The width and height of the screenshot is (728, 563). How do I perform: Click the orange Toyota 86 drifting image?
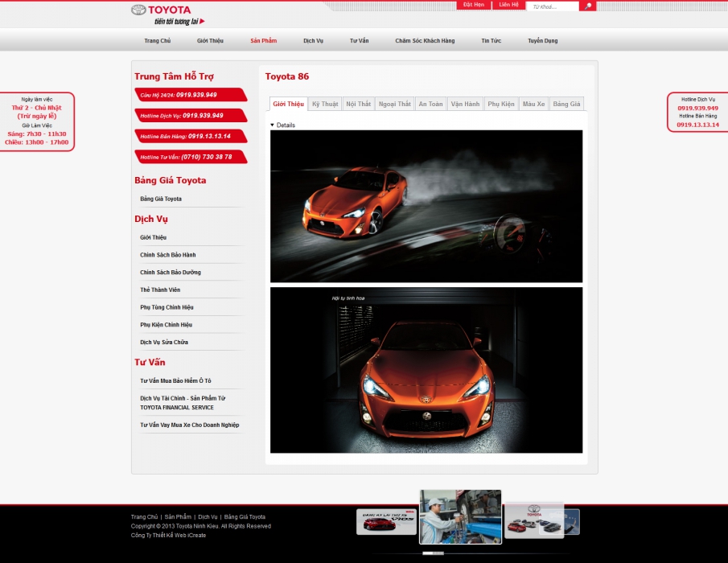coord(426,206)
